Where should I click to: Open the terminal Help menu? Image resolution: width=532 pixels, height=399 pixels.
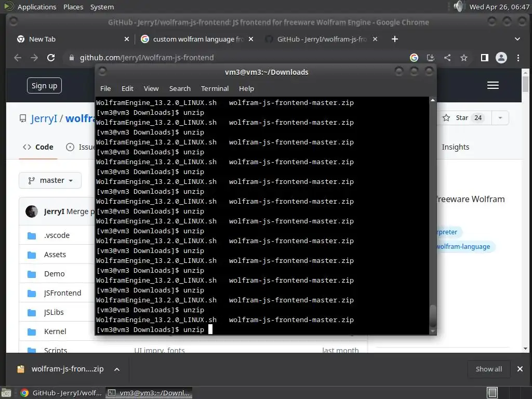pos(246,88)
